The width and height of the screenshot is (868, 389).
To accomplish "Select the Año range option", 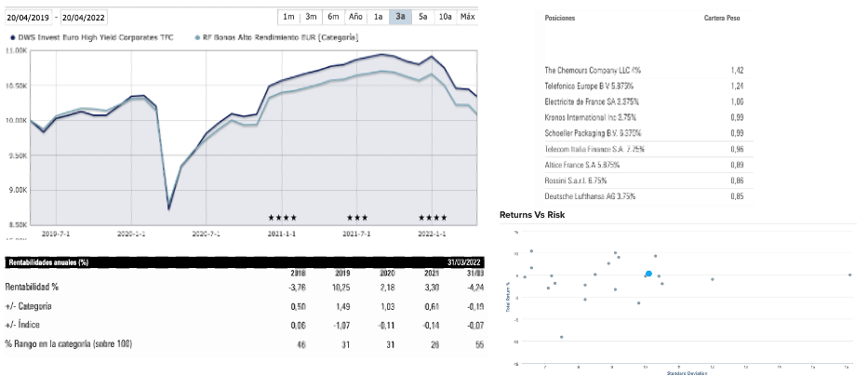I will [355, 17].
